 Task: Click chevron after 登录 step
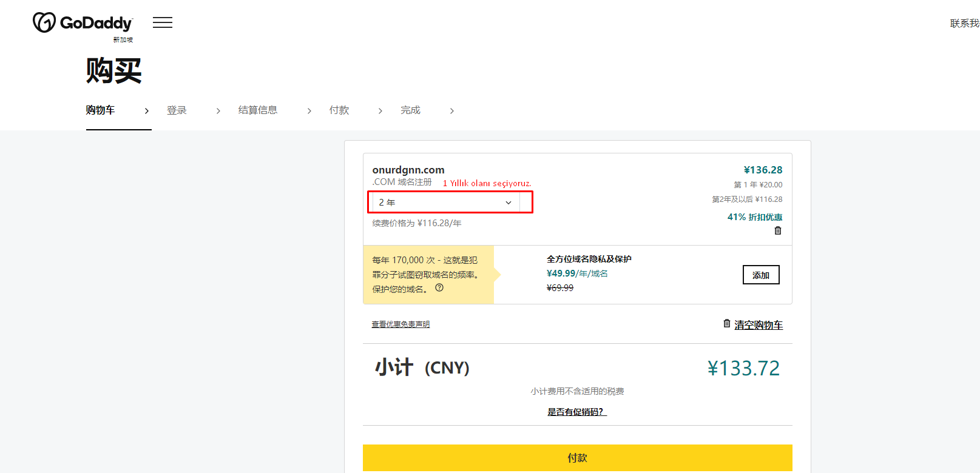coord(218,111)
